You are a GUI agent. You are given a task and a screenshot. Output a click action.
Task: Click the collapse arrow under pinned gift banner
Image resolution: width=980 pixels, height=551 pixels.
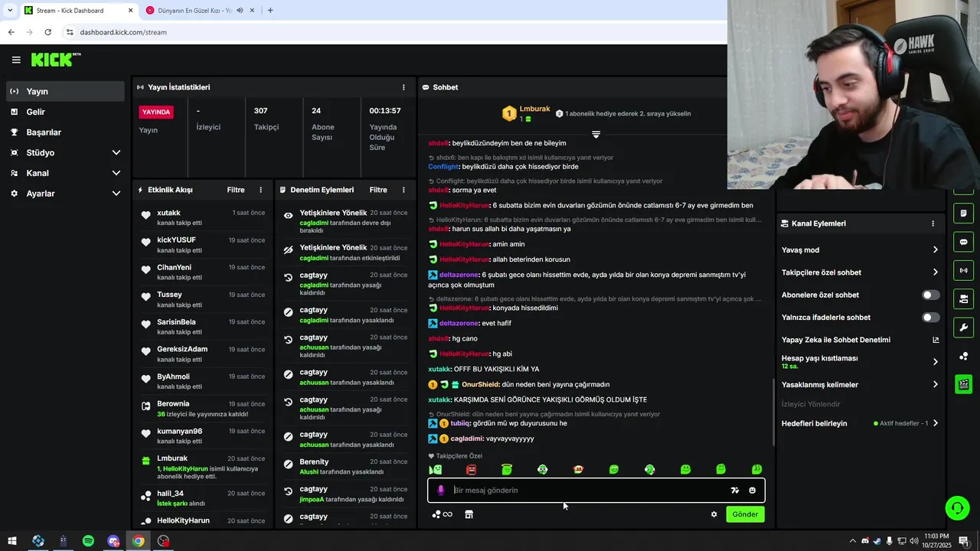click(596, 134)
